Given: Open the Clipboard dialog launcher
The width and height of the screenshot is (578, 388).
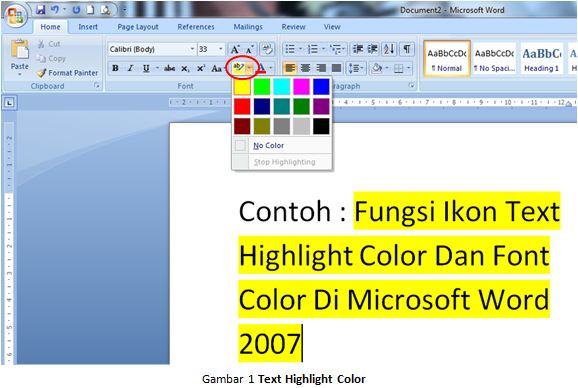Looking at the screenshot, I should (x=97, y=86).
